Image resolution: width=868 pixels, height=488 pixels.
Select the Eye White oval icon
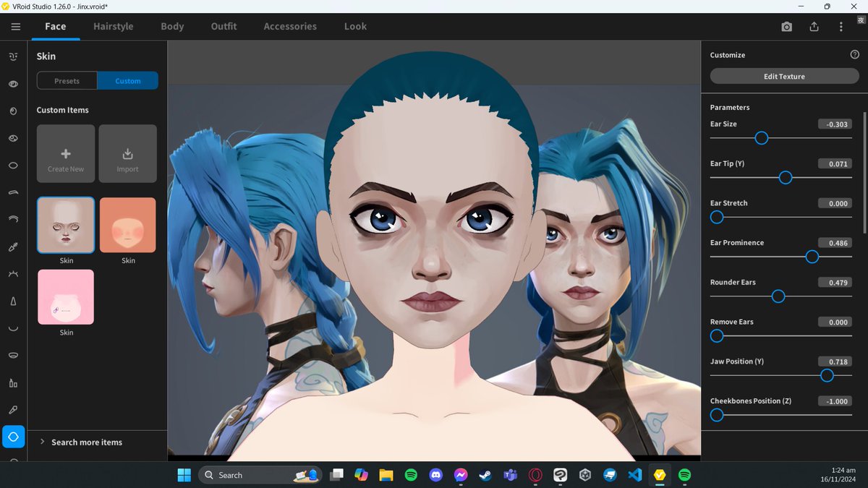click(x=13, y=165)
